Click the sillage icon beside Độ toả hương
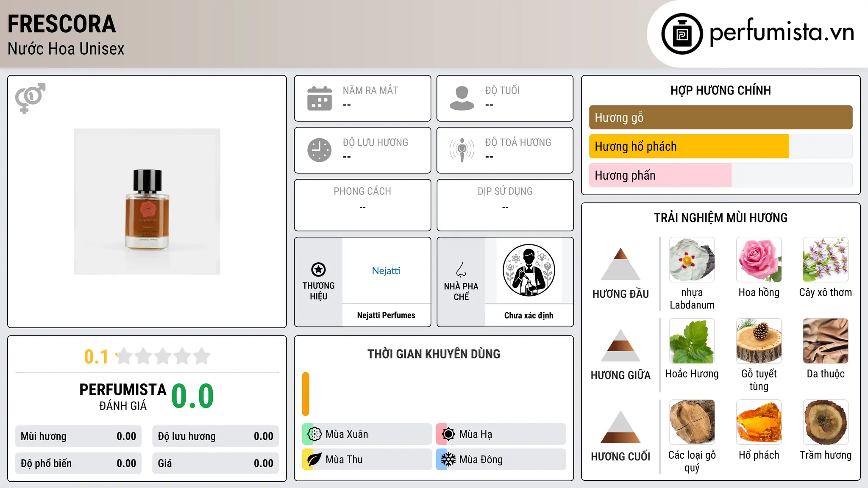The height and width of the screenshot is (488, 868). tap(462, 150)
